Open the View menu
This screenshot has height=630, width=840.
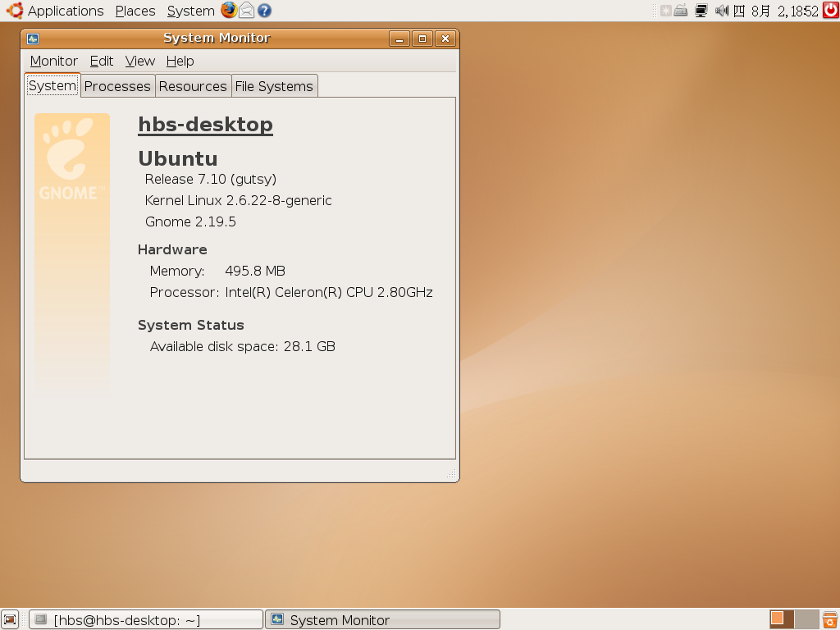(139, 61)
